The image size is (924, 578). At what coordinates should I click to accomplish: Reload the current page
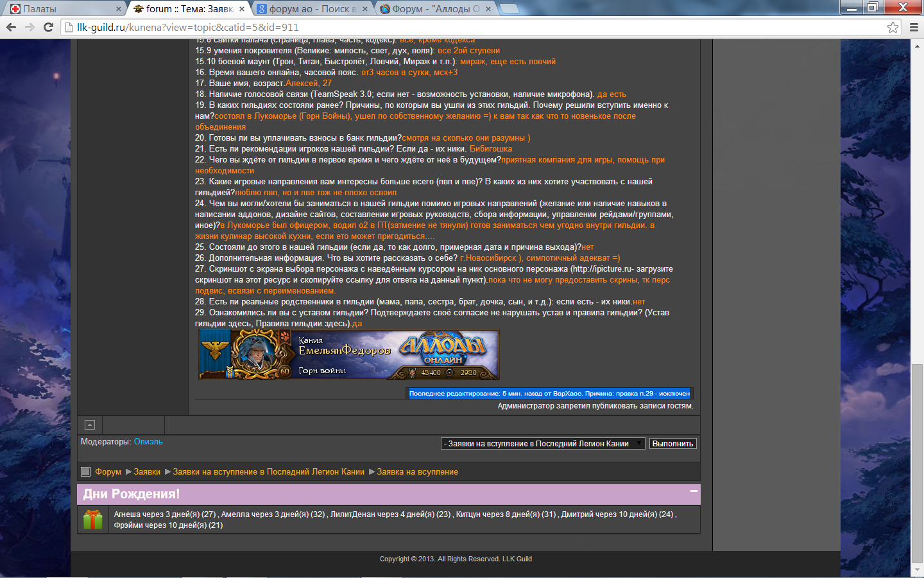[x=48, y=27]
